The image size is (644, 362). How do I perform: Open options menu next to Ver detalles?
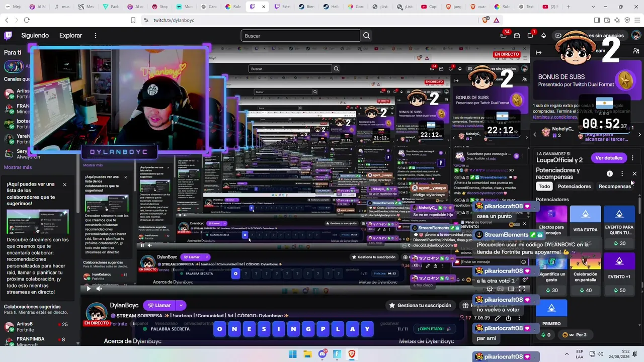tap(632, 158)
